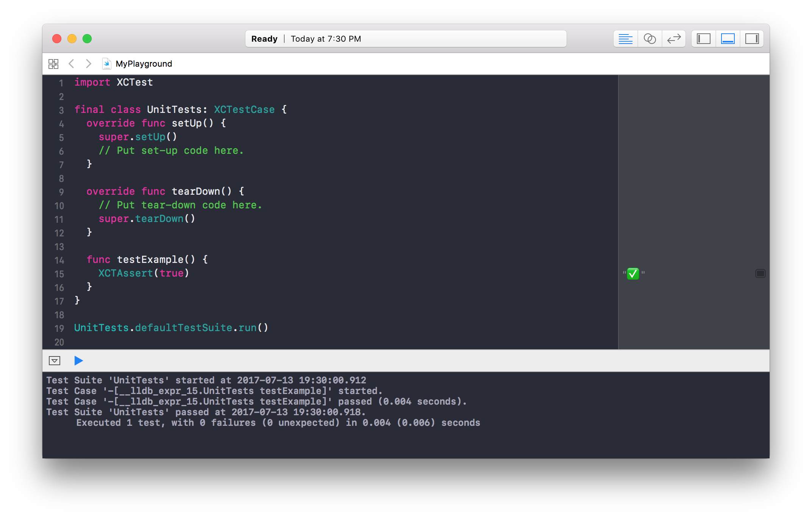Toggle the navigator panel
Screen dimensions: 812x519
click(703, 39)
